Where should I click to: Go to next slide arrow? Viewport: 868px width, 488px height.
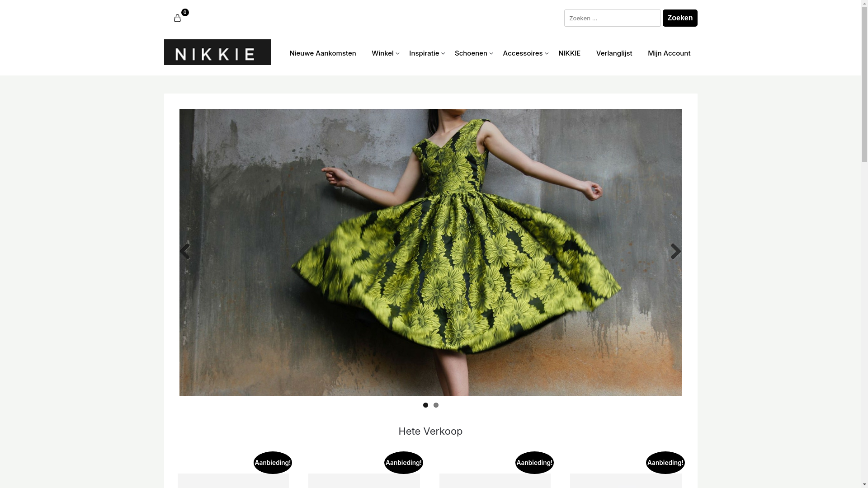click(675, 252)
